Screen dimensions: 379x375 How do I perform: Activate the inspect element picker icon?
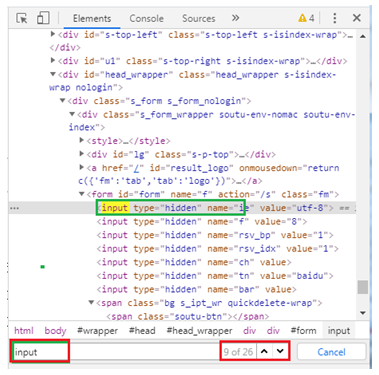pos(22,18)
